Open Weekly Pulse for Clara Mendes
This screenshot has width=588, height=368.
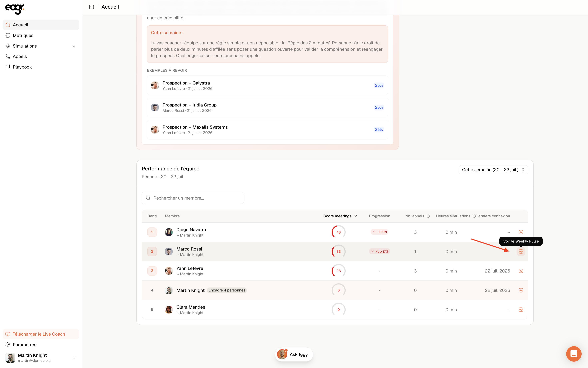click(521, 310)
